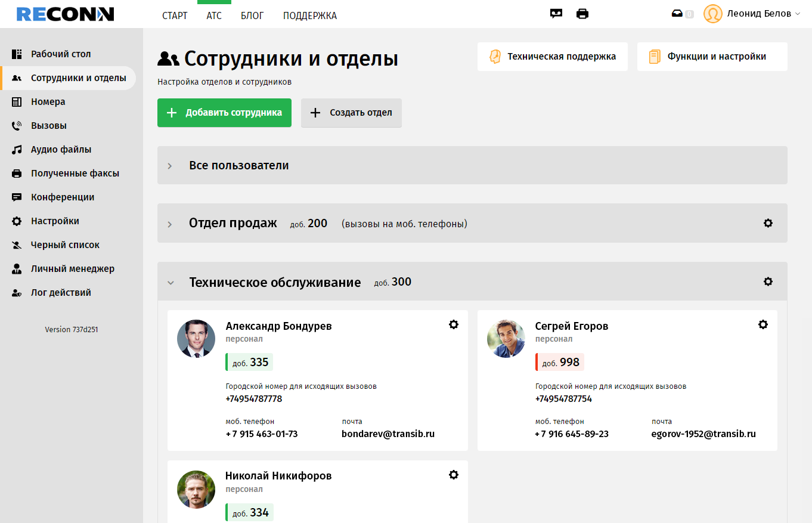Click the Рабочий стол dashboard icon
This screenshot has width=812, height=523.
pyautogui.click(x=17, y=54)
